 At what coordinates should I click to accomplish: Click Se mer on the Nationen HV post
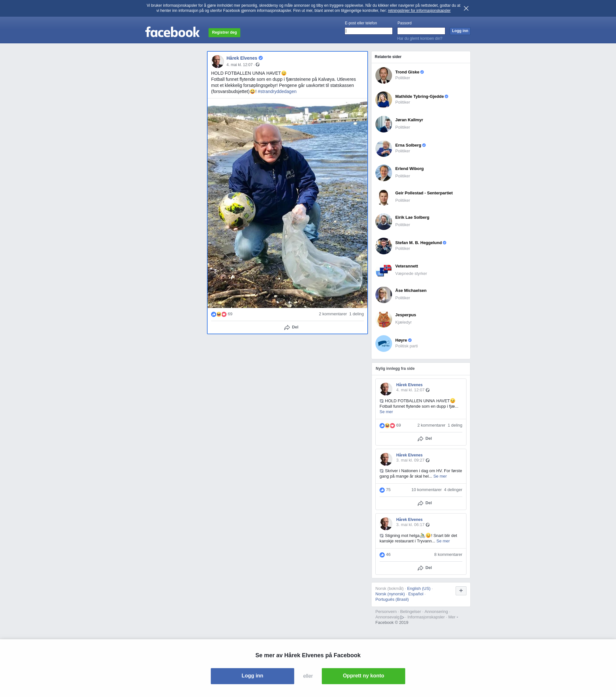point(440,476)
